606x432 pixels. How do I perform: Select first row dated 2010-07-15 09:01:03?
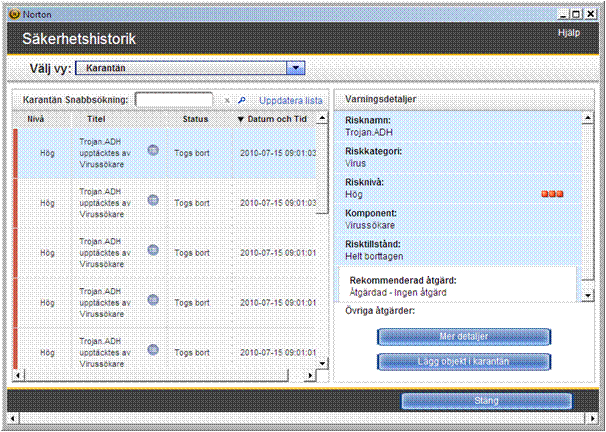165,153
